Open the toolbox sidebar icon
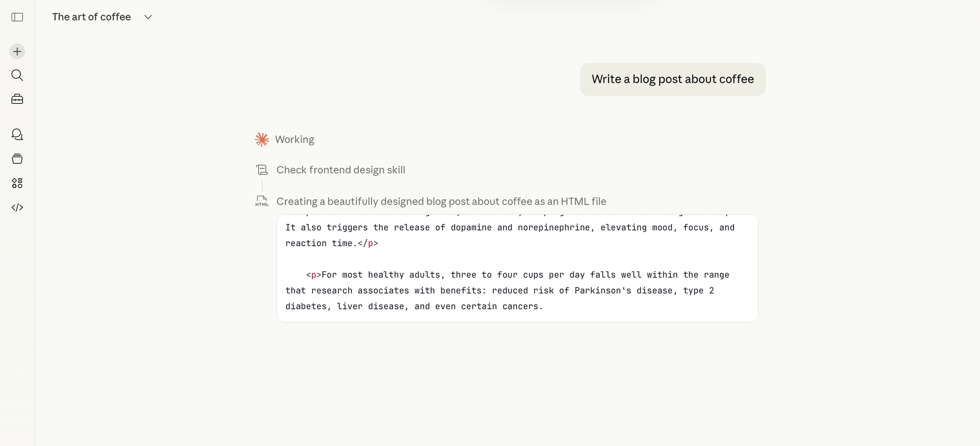Image resolution: width=980 pixels, height=446 pixels. (x=17, y=99)
